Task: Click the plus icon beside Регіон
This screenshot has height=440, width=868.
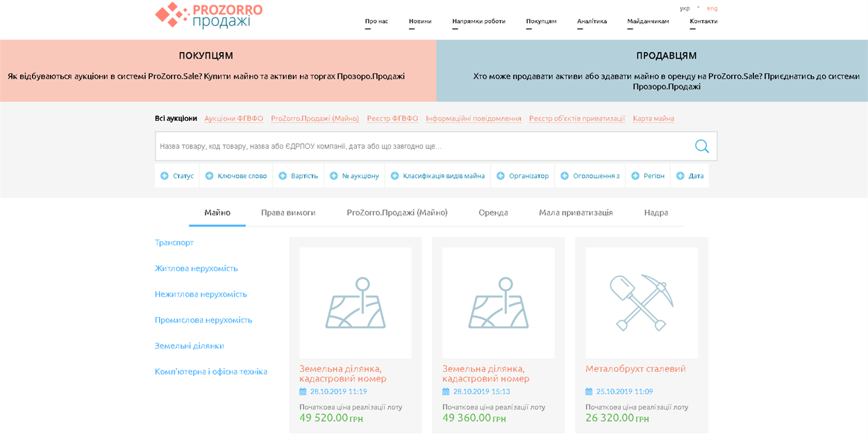Action: 635,176
